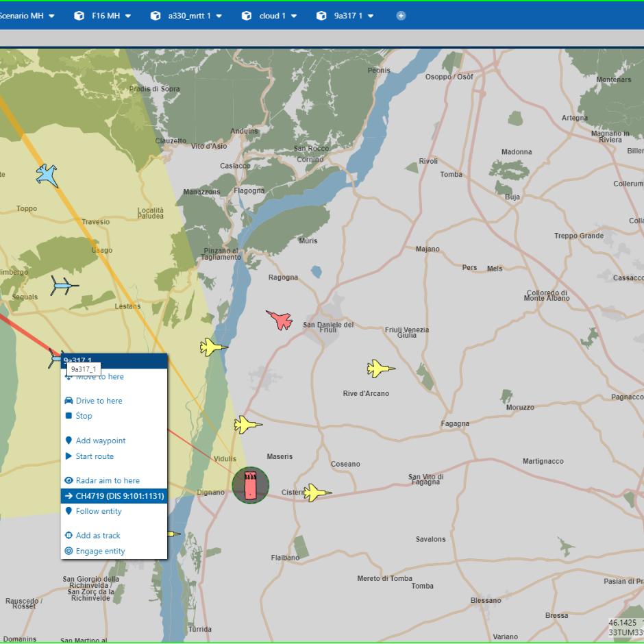Click the yellow jet near Rive d'Arcano
This screenshot has height=644, width=644.
[x=380, y=369]
